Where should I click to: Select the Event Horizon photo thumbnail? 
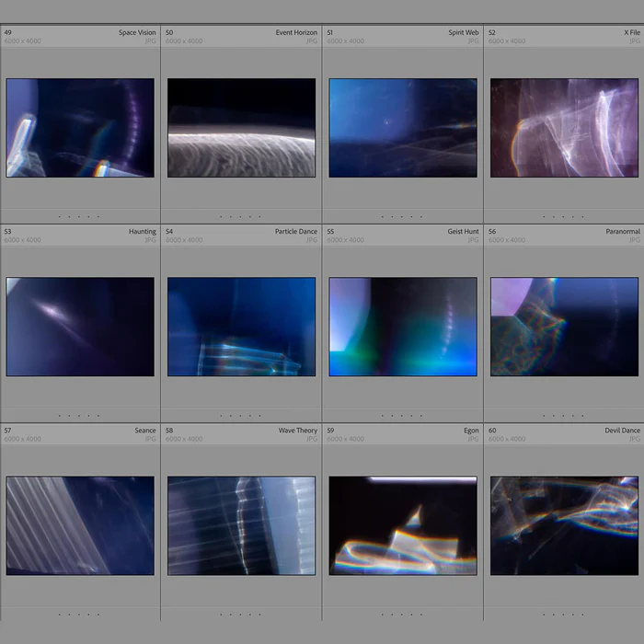(241, 128)
